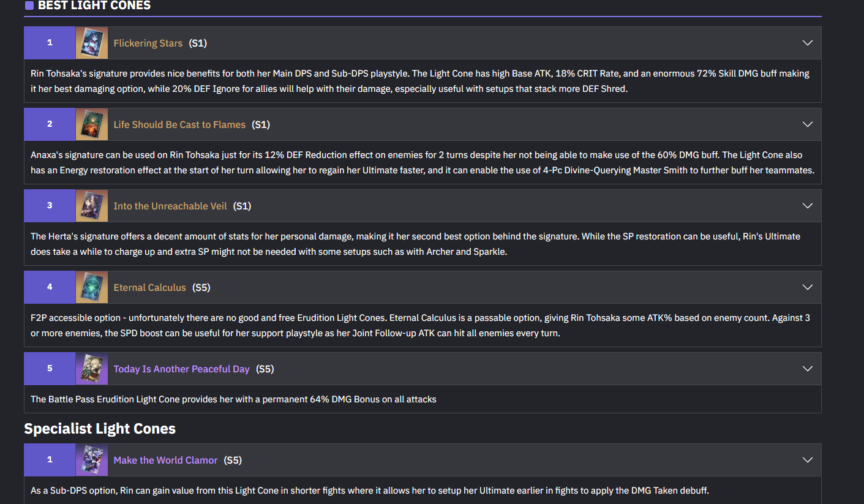The width and height of the screenshot is (864, 504).
Task: Collapse the Eternal Calculus chevron
Action: coord(807,287)
